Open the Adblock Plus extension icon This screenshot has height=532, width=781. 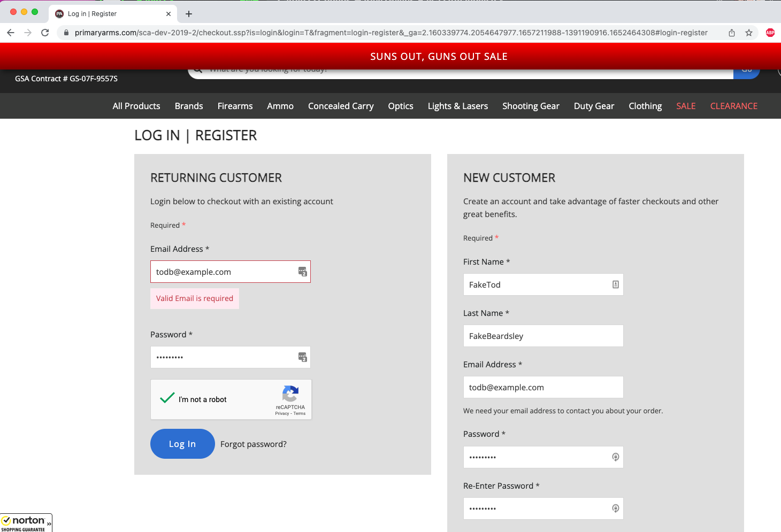point(770,33)
